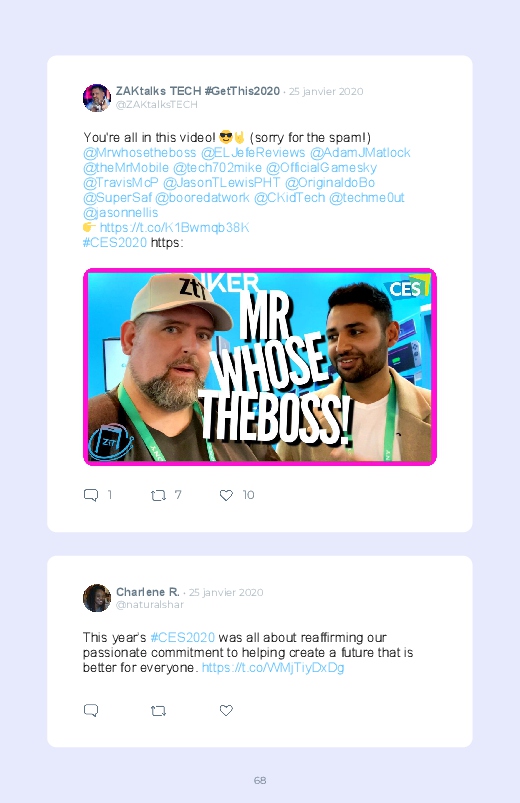
Task: Open Charlene R. profile avatar
Action: pyautogui.click(x=97, y=598)
